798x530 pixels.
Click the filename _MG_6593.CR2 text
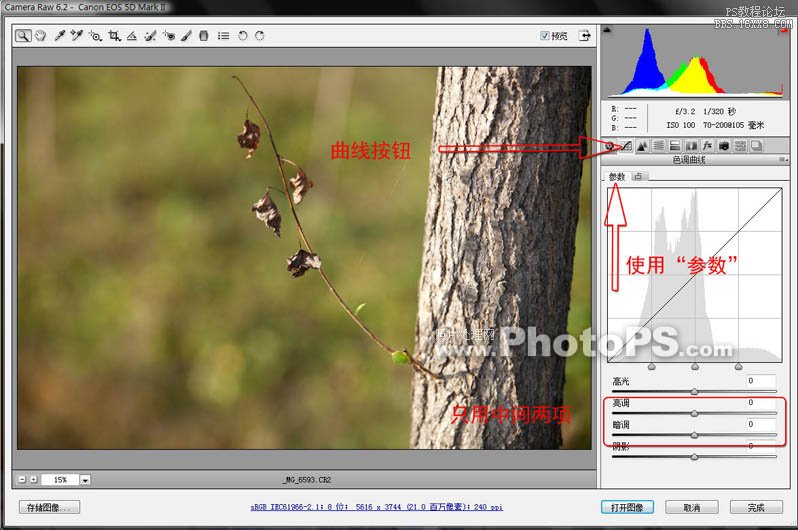click(x=307, y=480)
